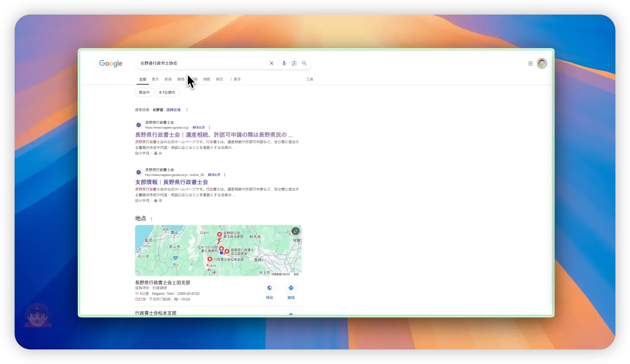Expand the 更多 search category menu

(x=235, y=80)
